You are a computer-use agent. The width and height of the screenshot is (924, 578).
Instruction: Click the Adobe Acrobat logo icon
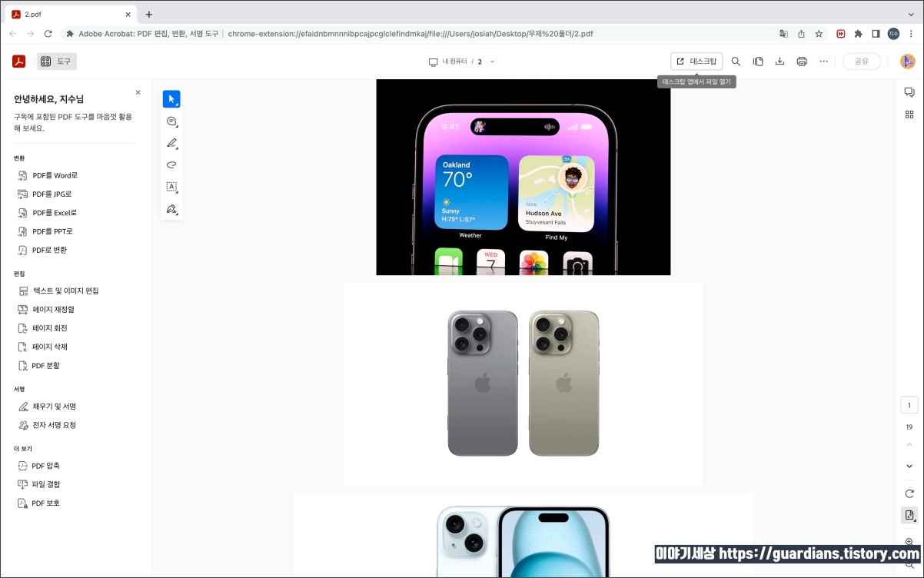tap(19, 61)
